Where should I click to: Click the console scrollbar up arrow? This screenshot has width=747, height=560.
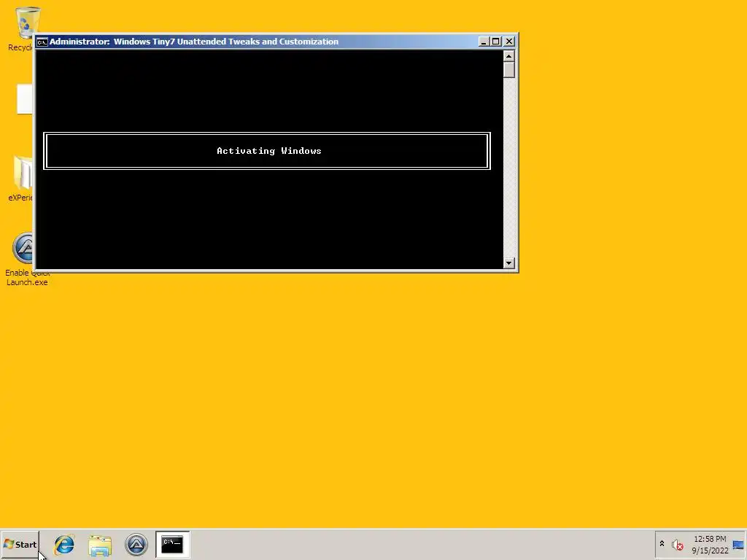coord(508,55)
